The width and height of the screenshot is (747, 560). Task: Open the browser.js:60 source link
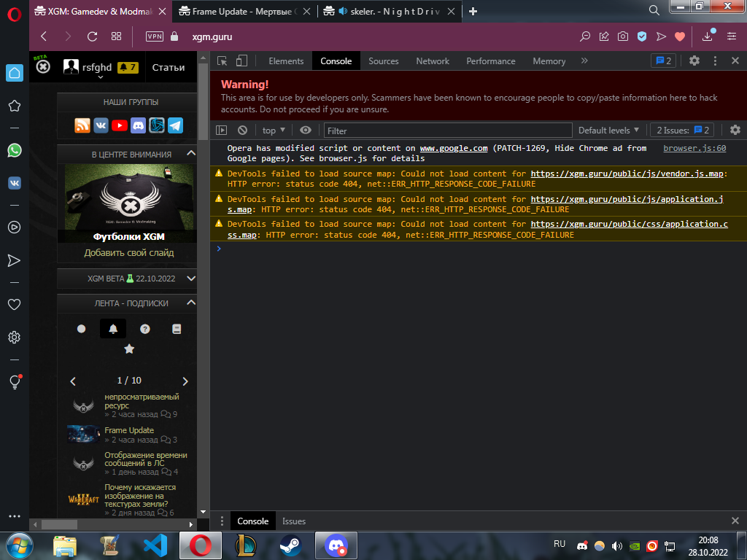694,148
